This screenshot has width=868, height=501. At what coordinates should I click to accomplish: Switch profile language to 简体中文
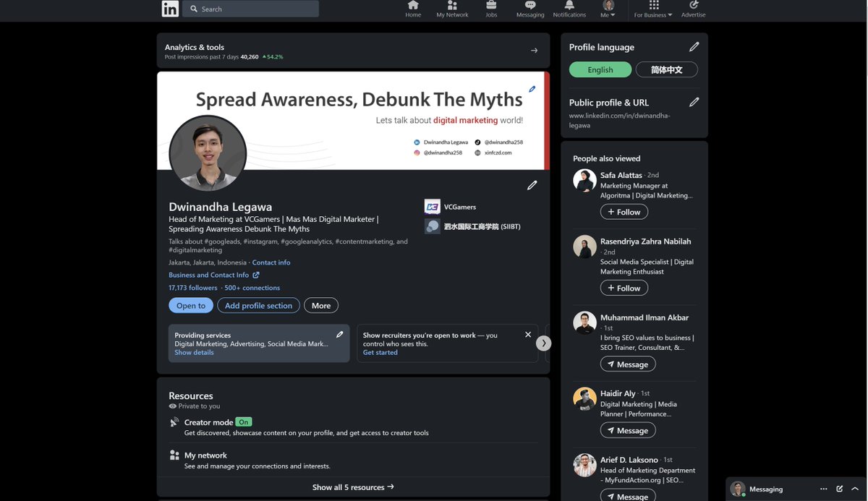point(667,70)
